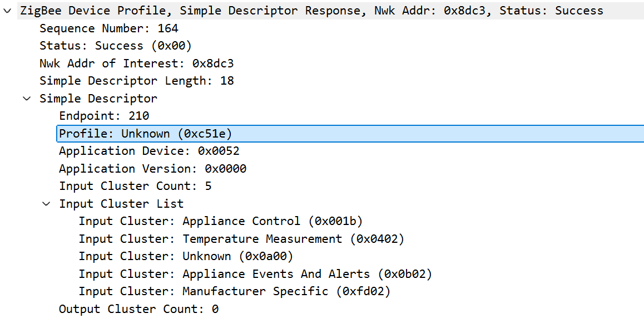Select the Input Cluster Count: 5 row
The image size is (644, 318).
136,186
